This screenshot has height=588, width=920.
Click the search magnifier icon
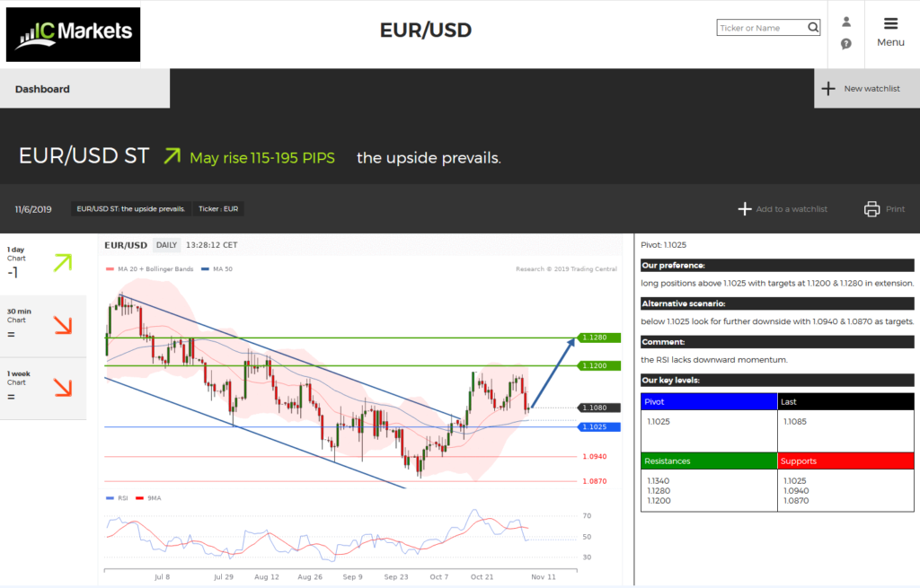click(x=813, y=28)
